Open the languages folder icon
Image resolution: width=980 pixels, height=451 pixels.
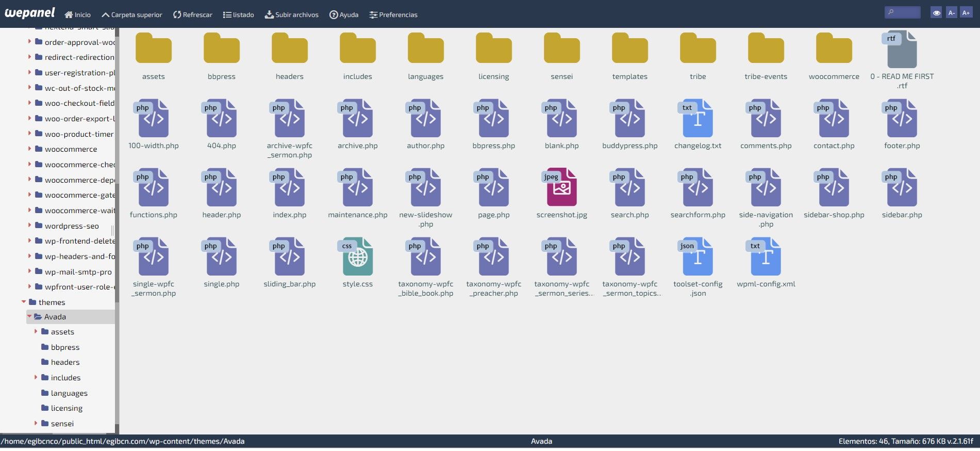coord(425,48)
